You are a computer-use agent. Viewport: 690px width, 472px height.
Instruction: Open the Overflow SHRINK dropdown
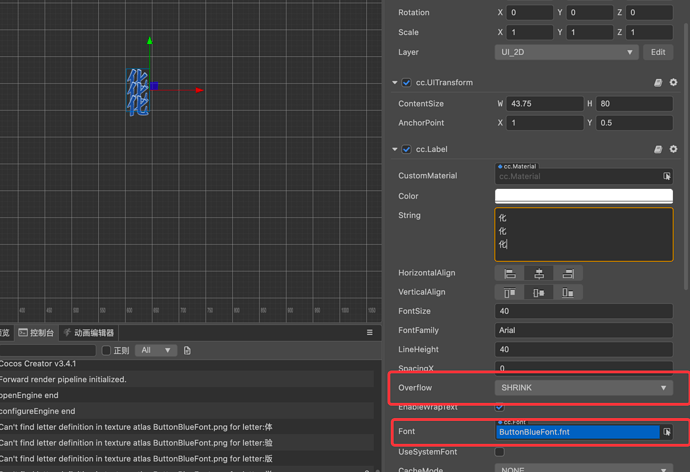coord(583,388)
